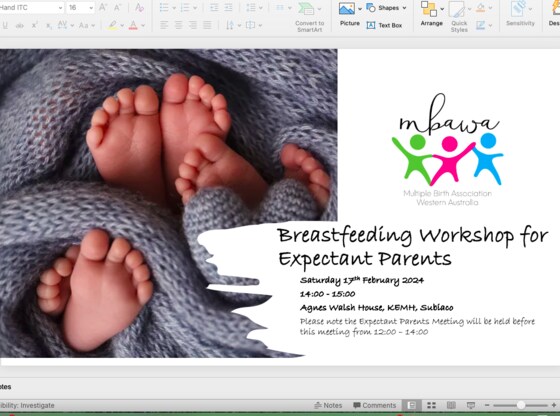Open the character spacing options
The width and height of the screenshot is (560, 416).
pos(65,25)
